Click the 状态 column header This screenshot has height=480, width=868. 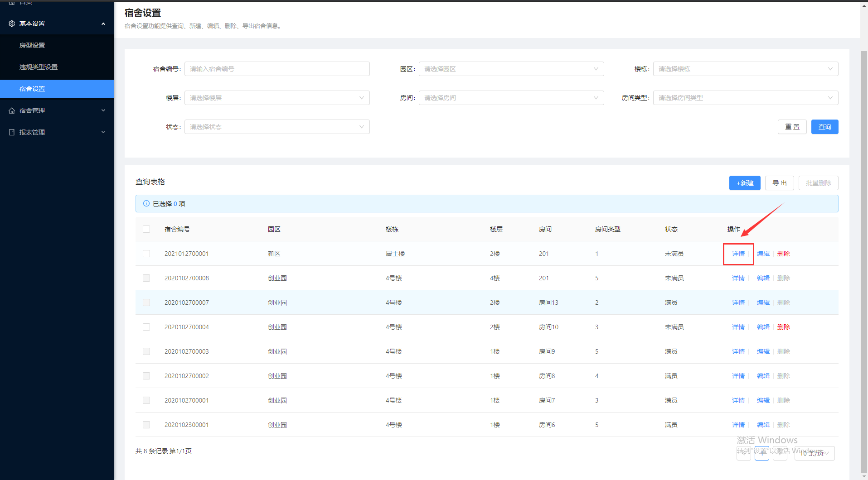pyautogui.click(x=671, y=229)
